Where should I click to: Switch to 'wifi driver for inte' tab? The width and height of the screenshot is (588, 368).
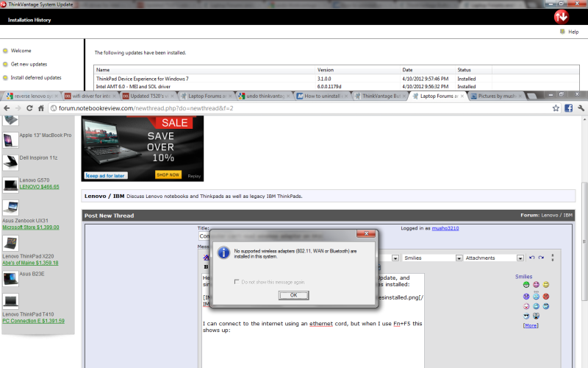point(90,96)
